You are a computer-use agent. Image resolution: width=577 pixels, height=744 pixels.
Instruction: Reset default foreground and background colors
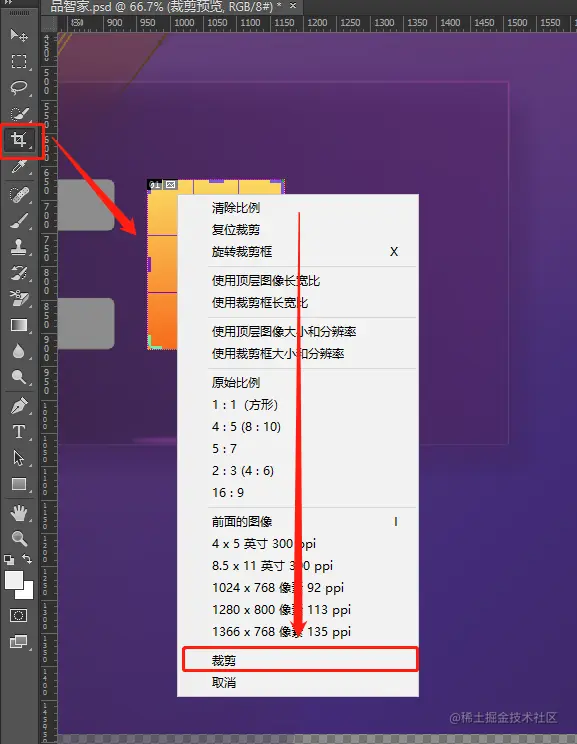click(9, 560)
